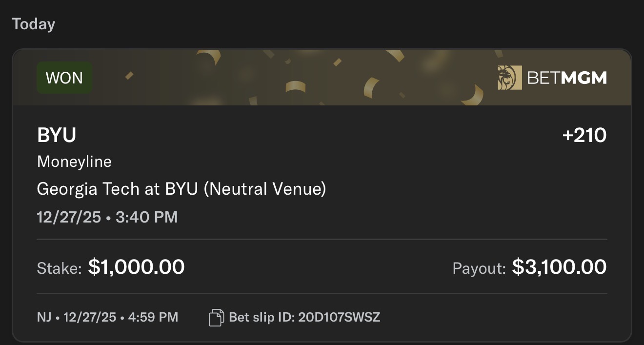This screenshot has height=345, width=644.
Task: Click the Bet slip ID 20D107SWSZ text
Action: (304, 318)
